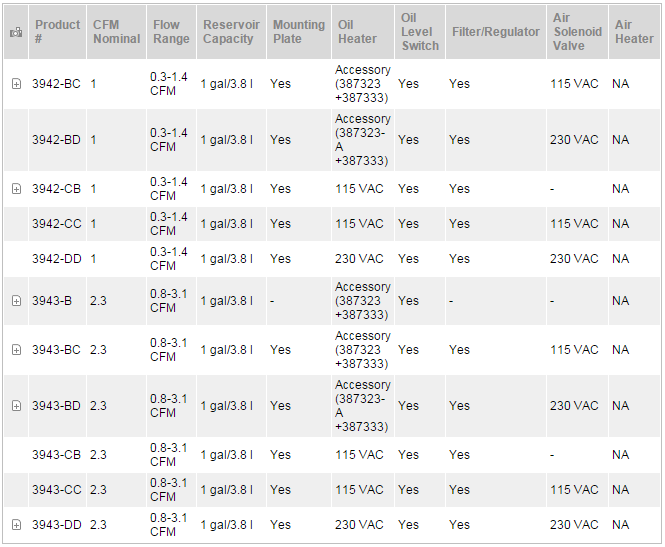This screenshot has width=665, height=547.
Task: Select the Filter/Regulator column header
Action: (495, 32)
